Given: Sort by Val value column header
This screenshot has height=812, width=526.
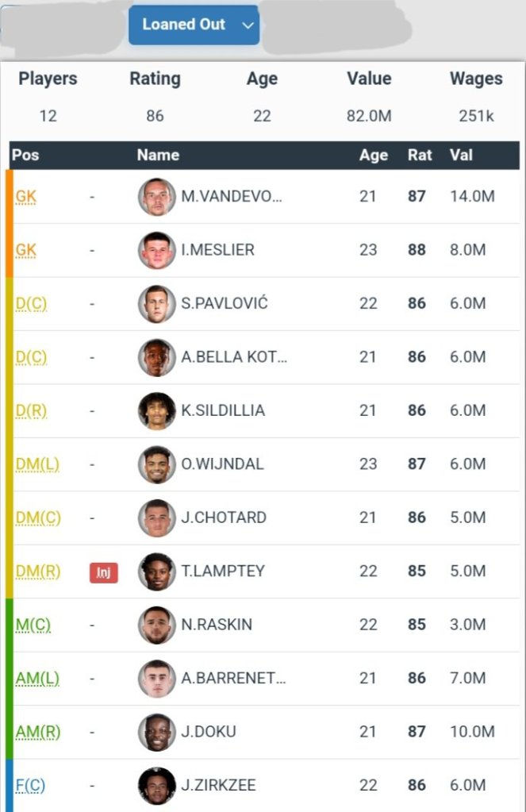Looking at the screenshot, I should (x=459, y=155).
